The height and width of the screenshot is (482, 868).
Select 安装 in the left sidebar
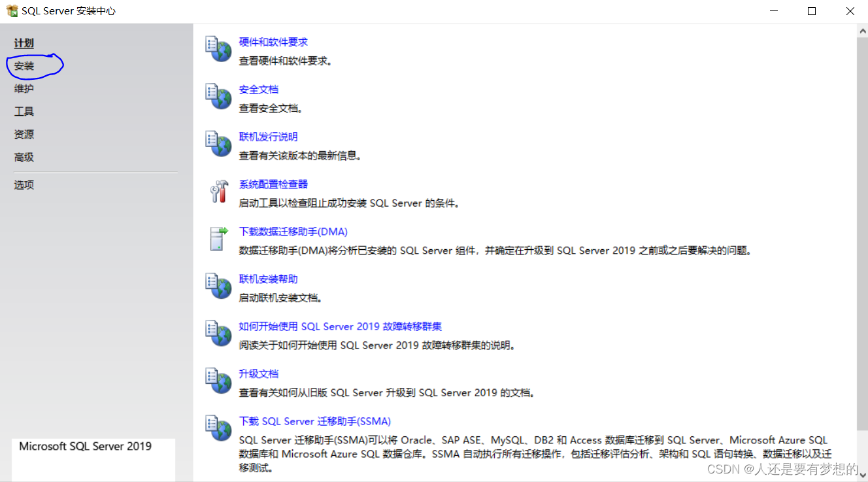(24, 65)
